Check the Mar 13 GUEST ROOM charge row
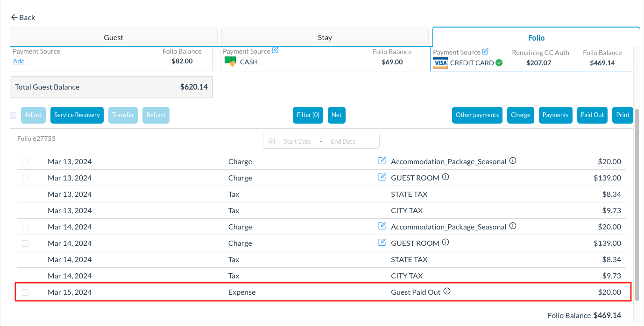This screenshot has width=644, height=326. coord(25,178)
